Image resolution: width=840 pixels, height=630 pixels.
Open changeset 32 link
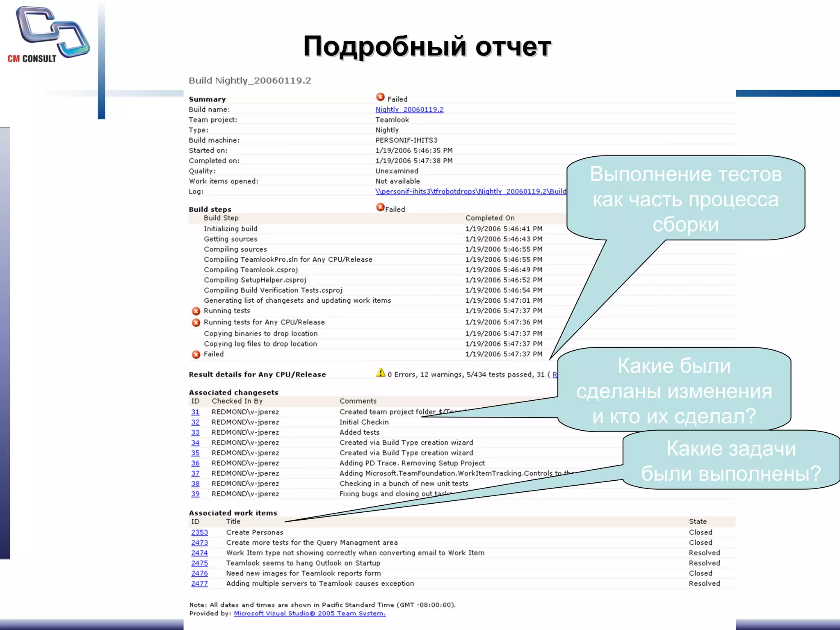tap(195, 422)
